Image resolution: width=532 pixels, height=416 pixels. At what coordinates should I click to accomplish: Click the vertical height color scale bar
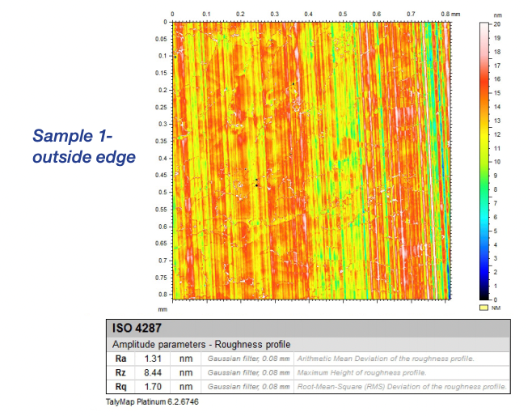coord(484,161)
